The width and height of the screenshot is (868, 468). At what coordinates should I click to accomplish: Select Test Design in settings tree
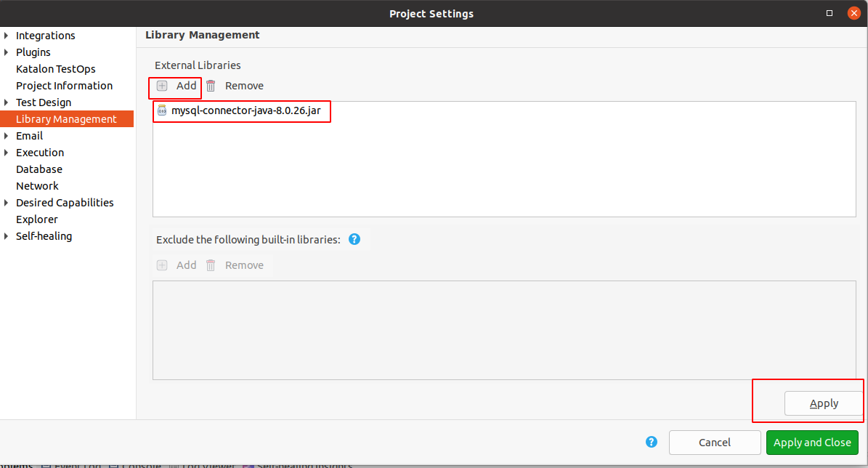[x=44, y=102]
